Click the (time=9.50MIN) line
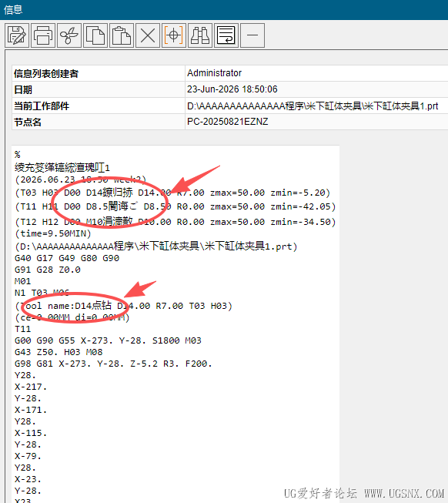448x503 pixels. click(53, 233)
